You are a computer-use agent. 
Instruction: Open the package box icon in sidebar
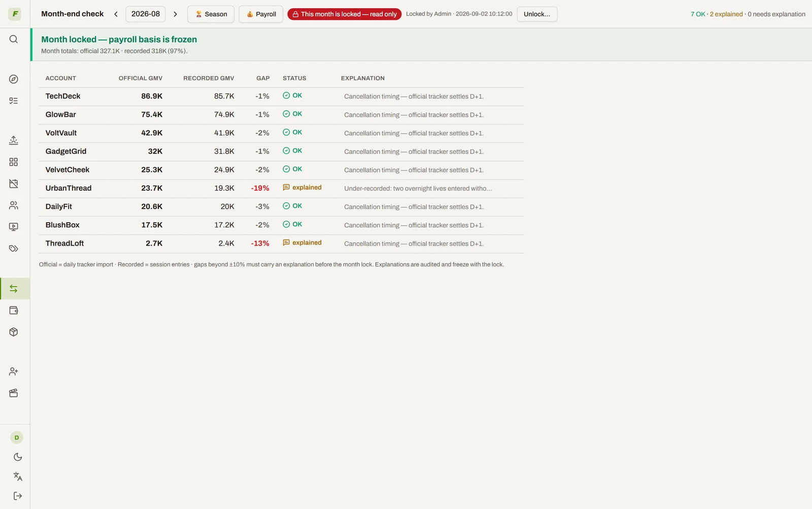pos(14,332)
